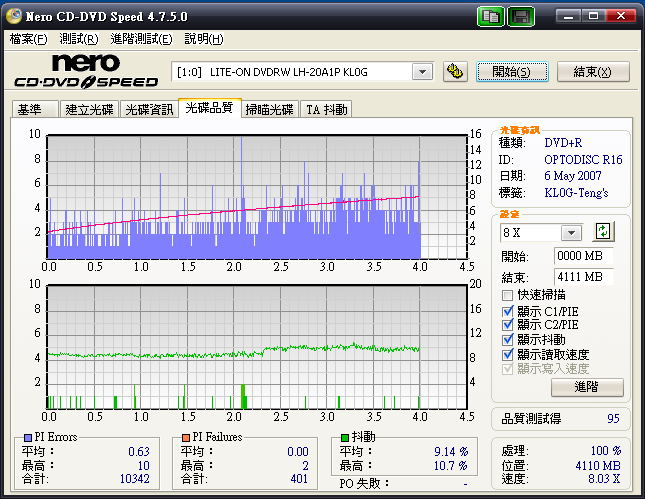
Task: Click the date 6 May 2007 text
Action: [x=573, y=176]
